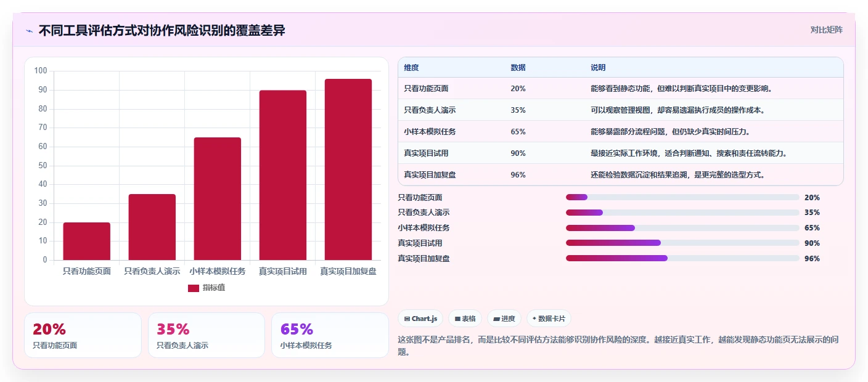Click 只看负责人演示 x-axis label under chart

(152, 271)
